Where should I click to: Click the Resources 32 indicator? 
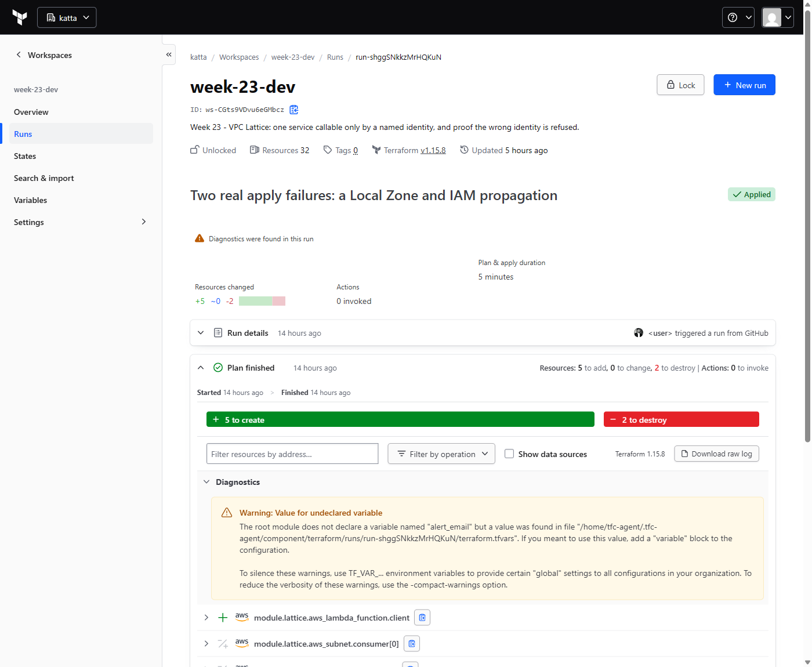coord(280,150)
